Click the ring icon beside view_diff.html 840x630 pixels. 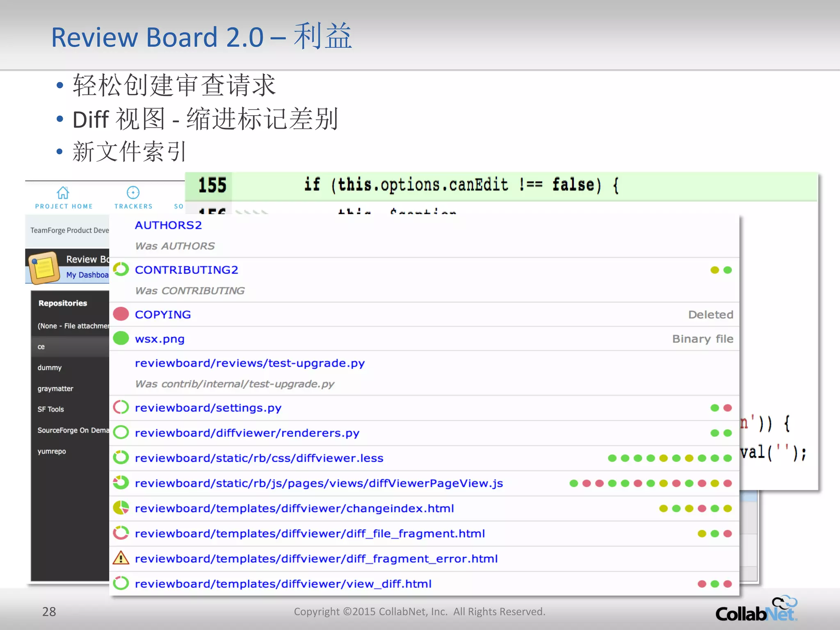tap(121, 583)
